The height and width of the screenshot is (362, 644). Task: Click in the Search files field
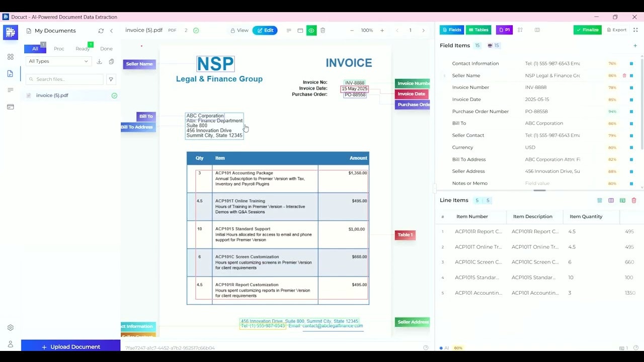click(64, 79)
